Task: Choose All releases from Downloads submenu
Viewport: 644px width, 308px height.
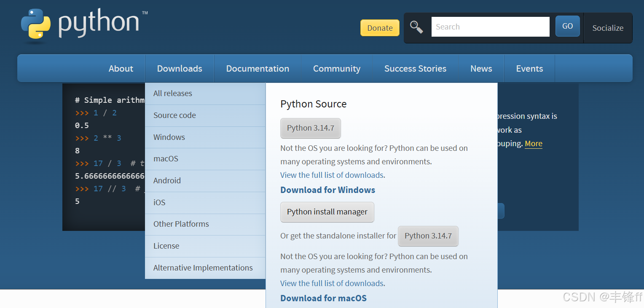Action: point(205,94)
